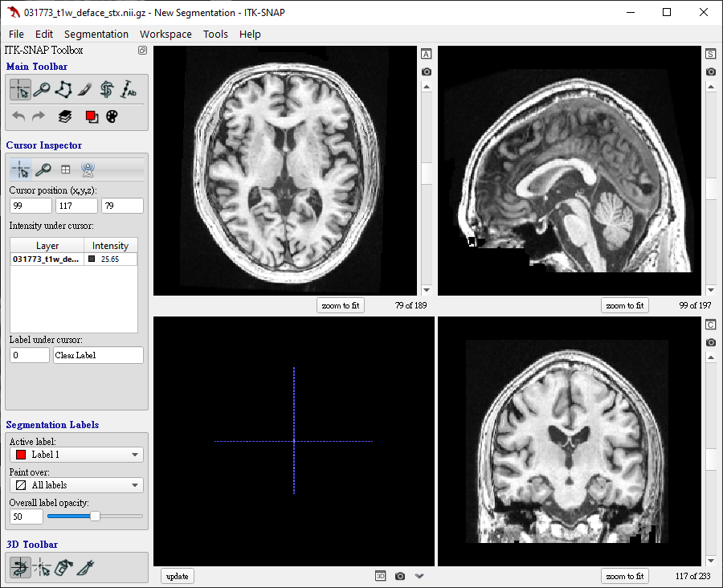Expand the chevron next to the 3D update controls

pyautogui.click(x=419, y=576)
